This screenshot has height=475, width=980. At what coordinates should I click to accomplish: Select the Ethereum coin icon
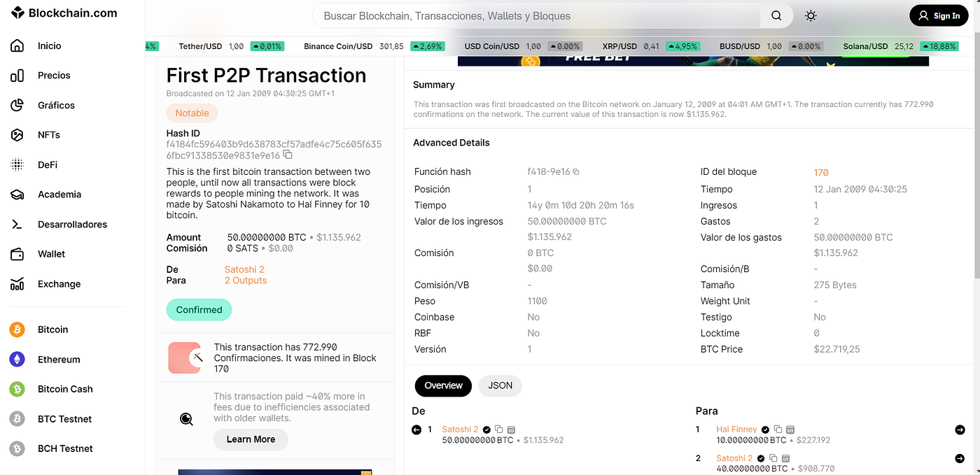(x=17, y=360)
